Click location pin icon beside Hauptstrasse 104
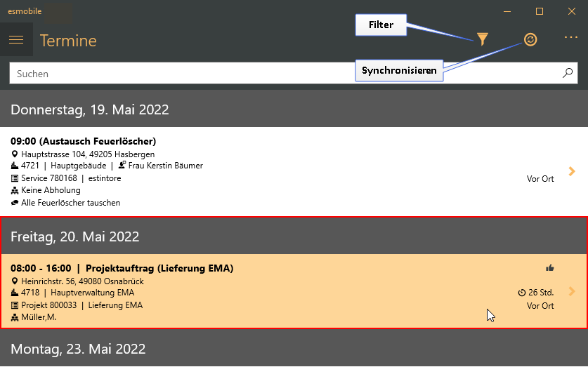This screenshot has width=588, height=367. pyautogui.click(x=15, y=154)
